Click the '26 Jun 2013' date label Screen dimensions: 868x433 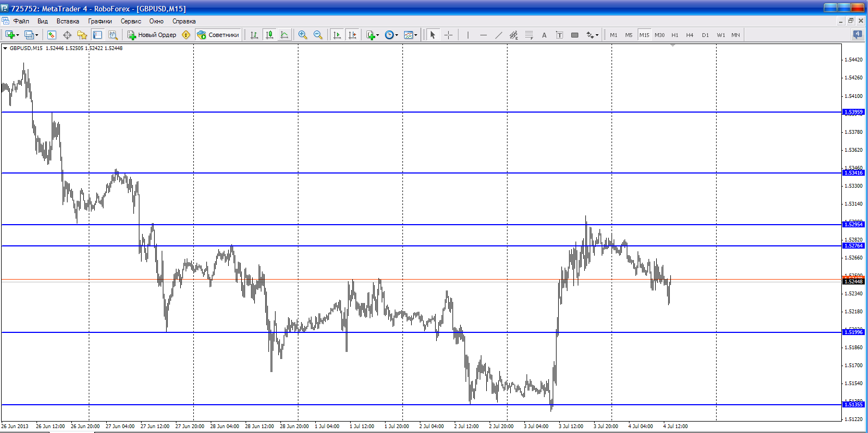[15, 426]
